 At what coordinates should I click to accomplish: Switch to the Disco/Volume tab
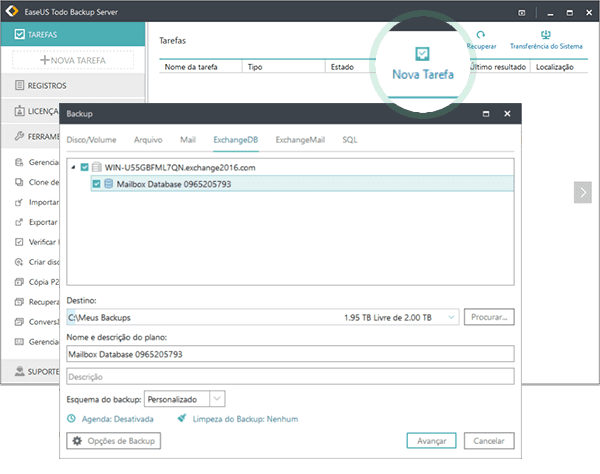tap(91, 140)
